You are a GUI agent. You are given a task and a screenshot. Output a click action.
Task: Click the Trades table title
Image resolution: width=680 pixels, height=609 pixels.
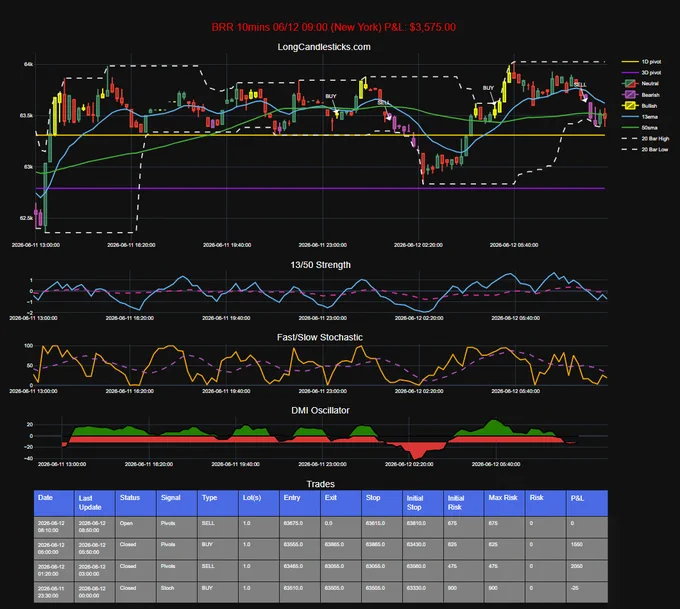click(x=320, y=484)
